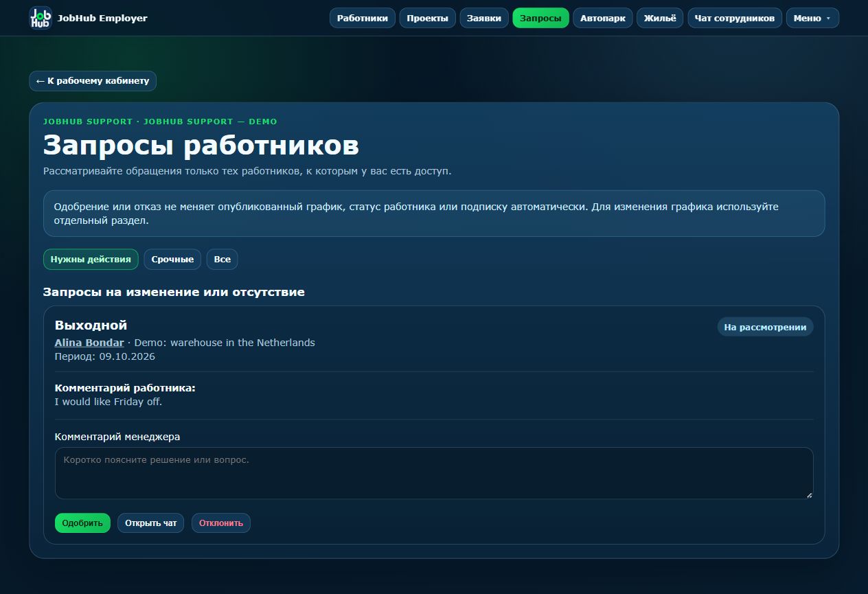Focus the Комментарий менеджера text field
Screen dimensions: 868x594
pos(434,473)
